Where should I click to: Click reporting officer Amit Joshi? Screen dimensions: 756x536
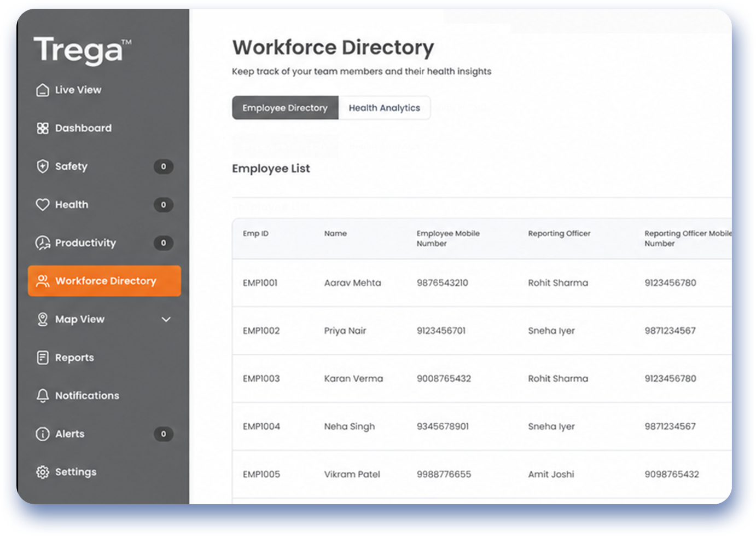[551, 474]
